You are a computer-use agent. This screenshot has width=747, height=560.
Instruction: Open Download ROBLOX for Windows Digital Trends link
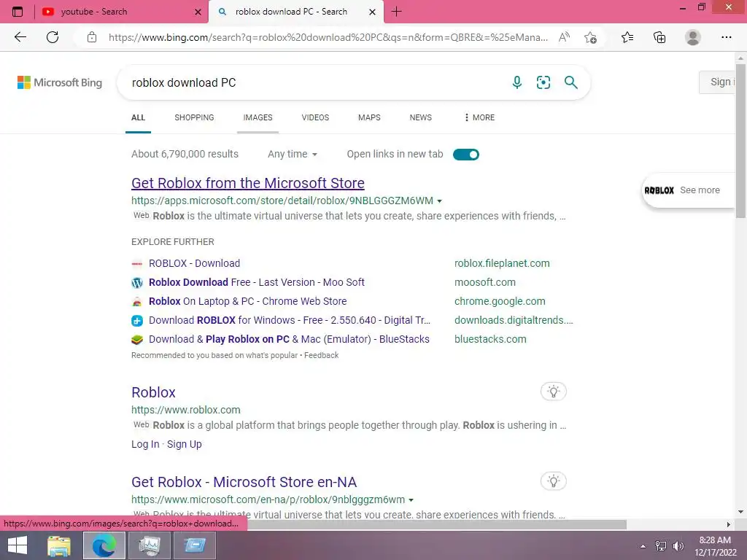289,321
